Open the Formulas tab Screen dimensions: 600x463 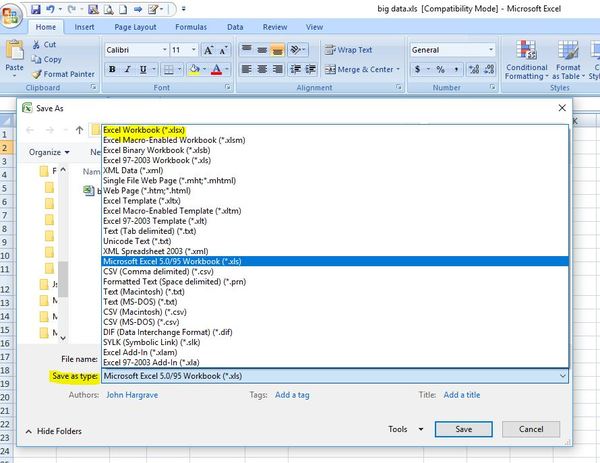[x=191, y=27]
